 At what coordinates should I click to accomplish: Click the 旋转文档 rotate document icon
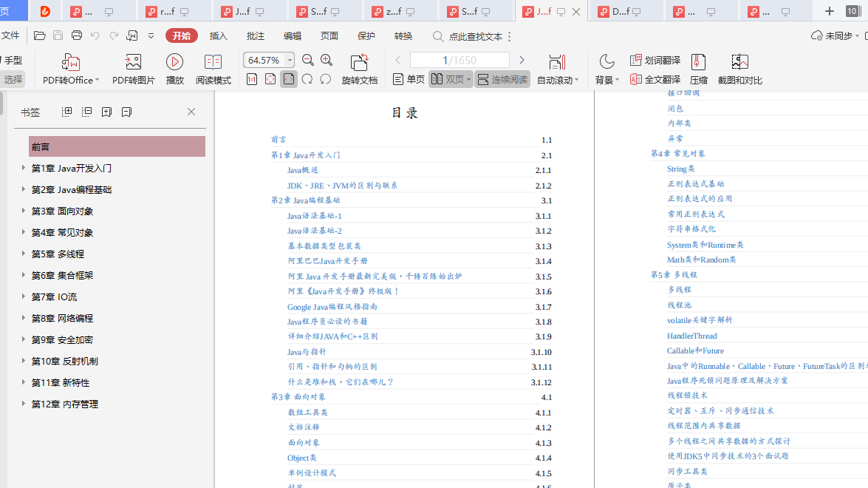(x=359, y=62)
